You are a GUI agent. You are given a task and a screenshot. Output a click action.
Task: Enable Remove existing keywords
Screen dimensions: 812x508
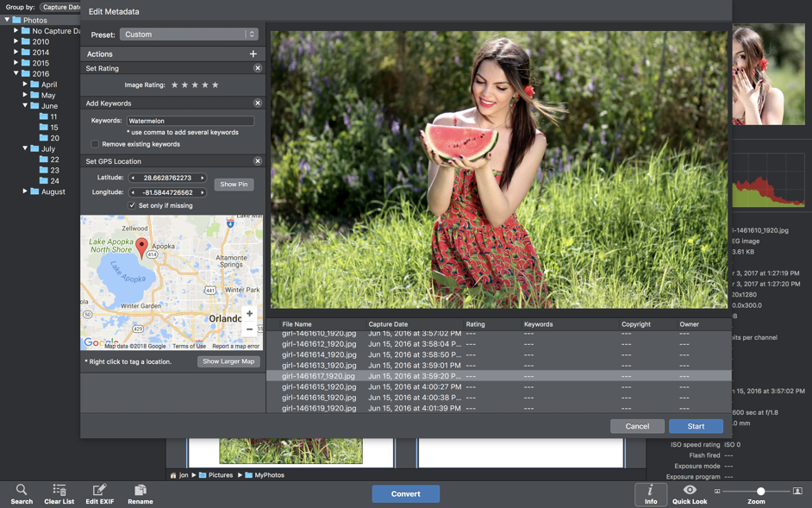point(95,143)
